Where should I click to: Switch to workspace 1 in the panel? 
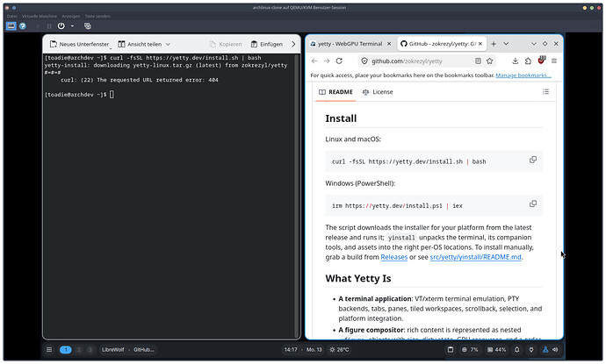pos(66,350)
